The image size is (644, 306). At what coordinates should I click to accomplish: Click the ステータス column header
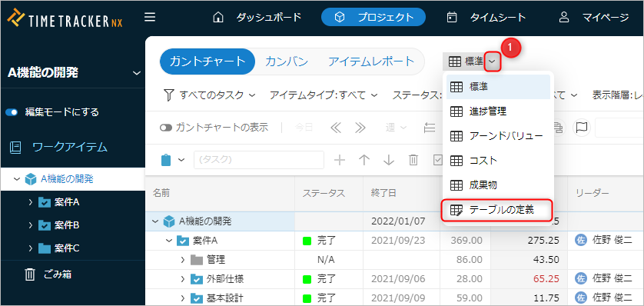click(x=329, y=194)
